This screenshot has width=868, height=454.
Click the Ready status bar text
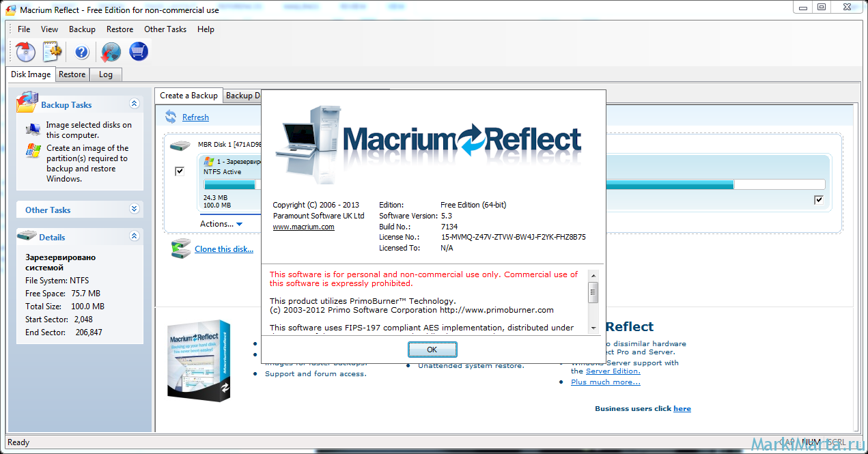18,442
